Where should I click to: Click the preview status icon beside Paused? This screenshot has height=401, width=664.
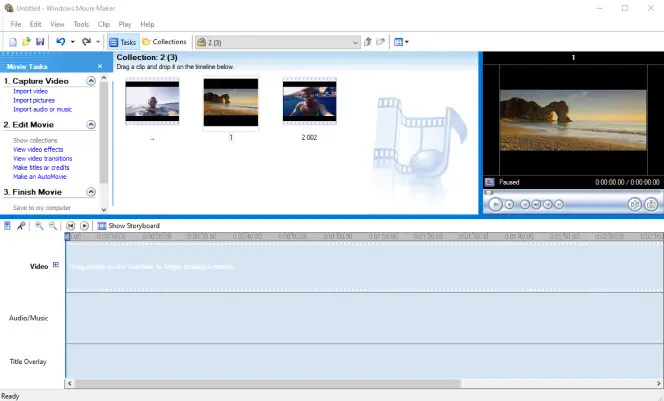[490, 182]
